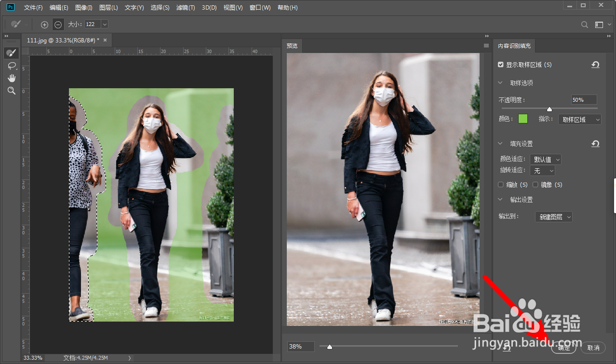Click the 取消 button

tap(593, 348)
